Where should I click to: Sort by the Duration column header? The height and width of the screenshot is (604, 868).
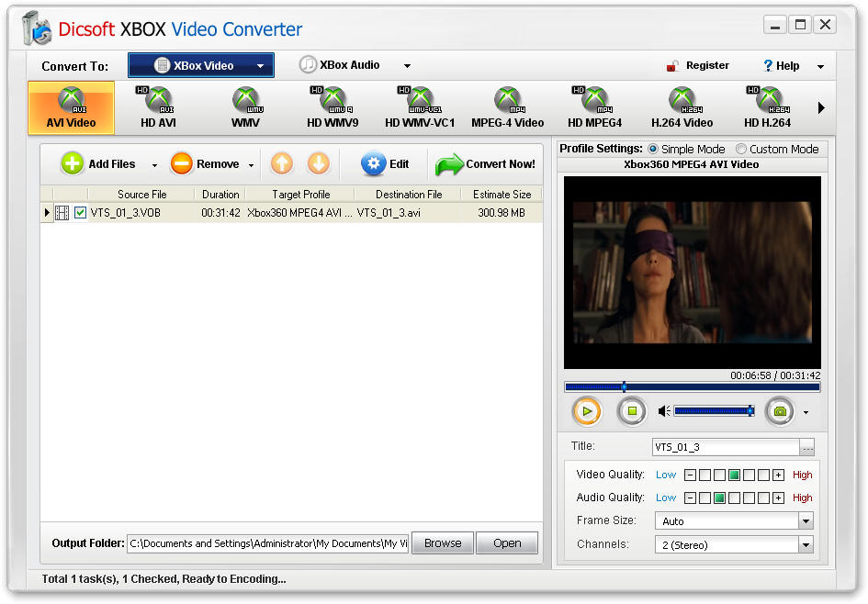pyautogui.click(x=220, y=195)
